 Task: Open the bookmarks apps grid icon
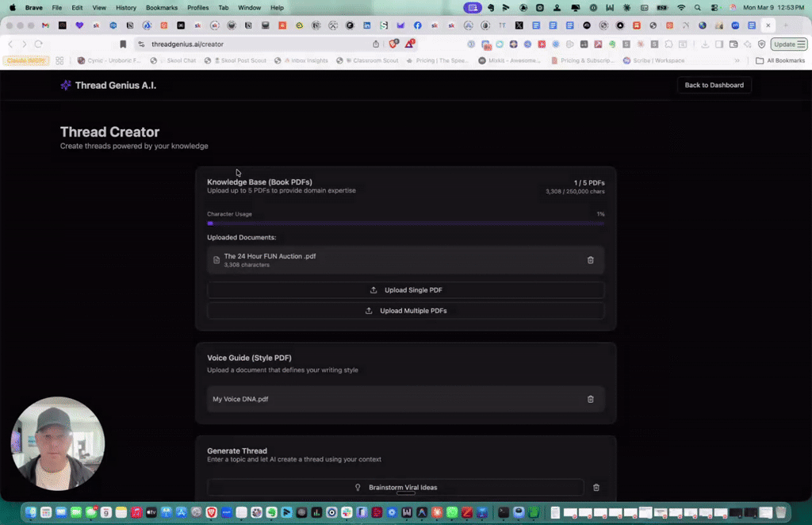(59, 60)
